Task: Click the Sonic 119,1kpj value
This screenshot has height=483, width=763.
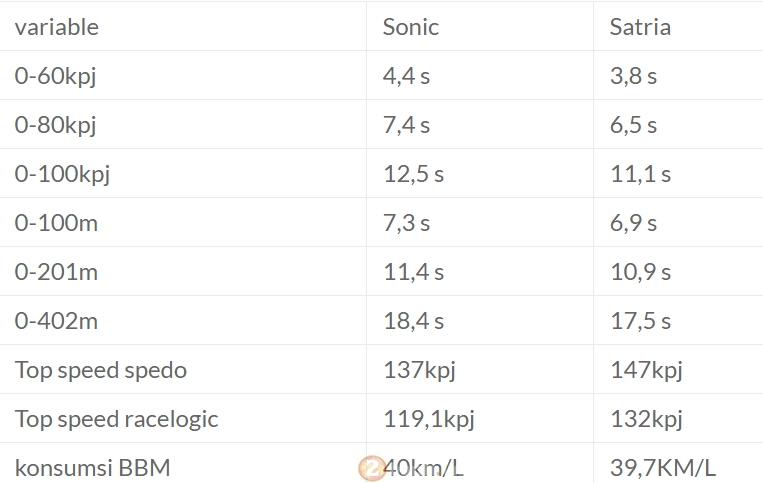Action: [429, 420]
